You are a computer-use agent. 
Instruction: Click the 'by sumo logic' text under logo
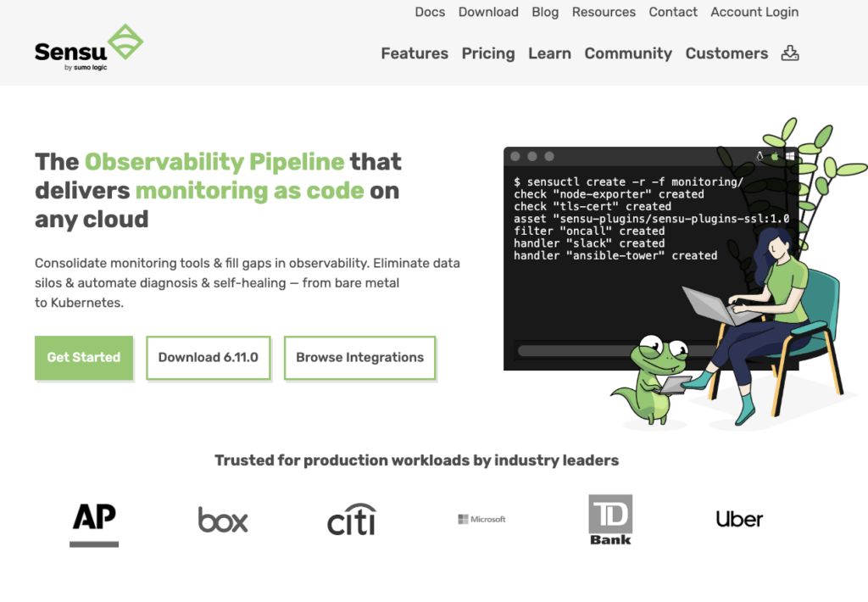(86, 68)
